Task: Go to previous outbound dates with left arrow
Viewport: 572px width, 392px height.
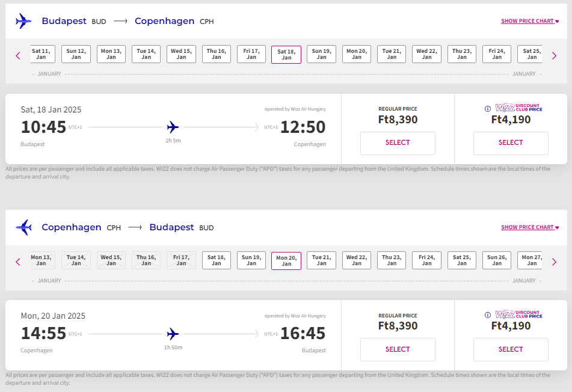Action: click(18, 55)
